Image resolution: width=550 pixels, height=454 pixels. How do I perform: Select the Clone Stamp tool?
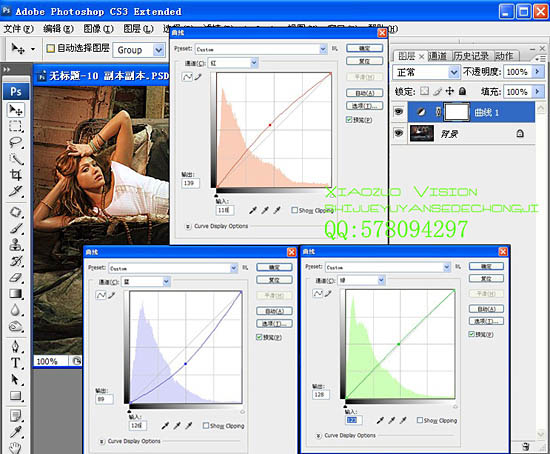click(x=15, y=245)
